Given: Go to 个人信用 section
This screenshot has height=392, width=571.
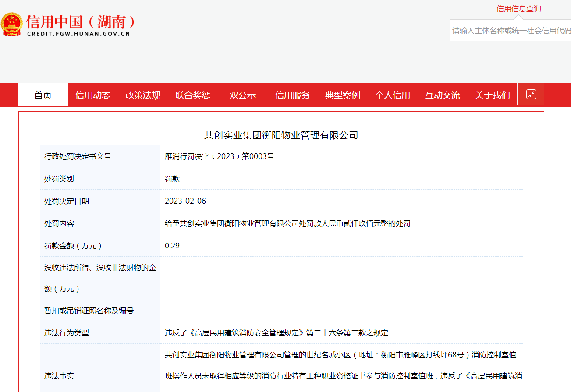Looking at the screenshot, I should point(393,95).
